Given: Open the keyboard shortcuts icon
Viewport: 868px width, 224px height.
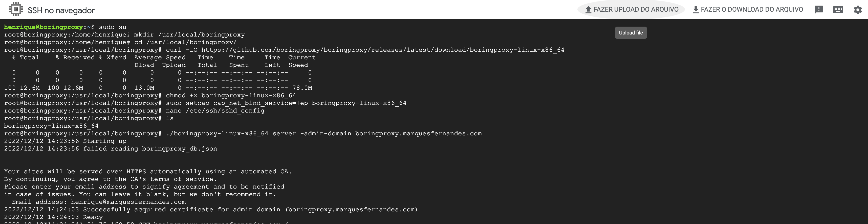Looking at the screenshot, I should point(838,9).
